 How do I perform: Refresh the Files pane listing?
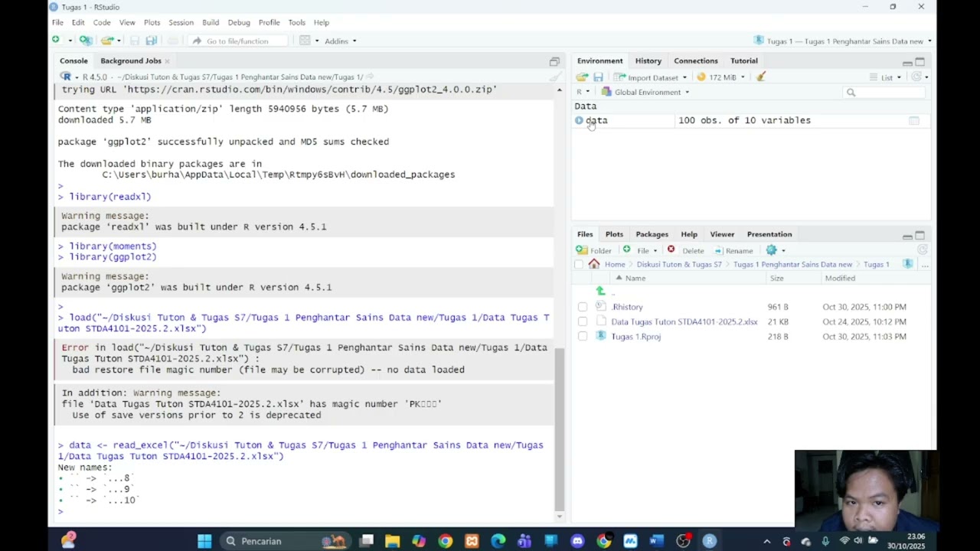(922, 250)
